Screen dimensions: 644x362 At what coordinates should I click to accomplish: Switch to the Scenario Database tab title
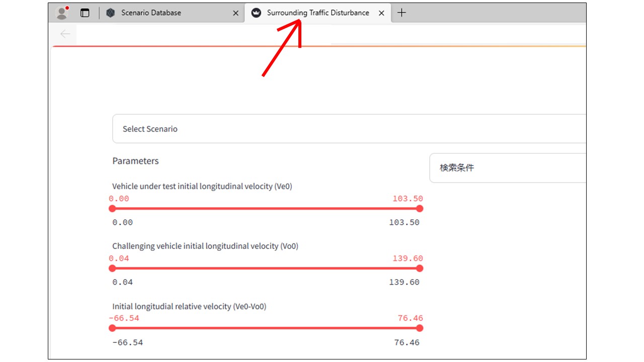click(x=151, y=13)
